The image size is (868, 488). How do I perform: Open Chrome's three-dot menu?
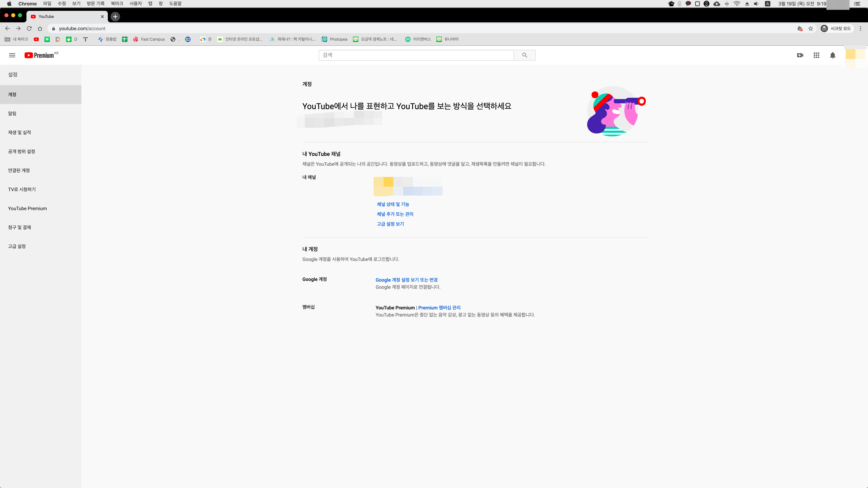861,29
